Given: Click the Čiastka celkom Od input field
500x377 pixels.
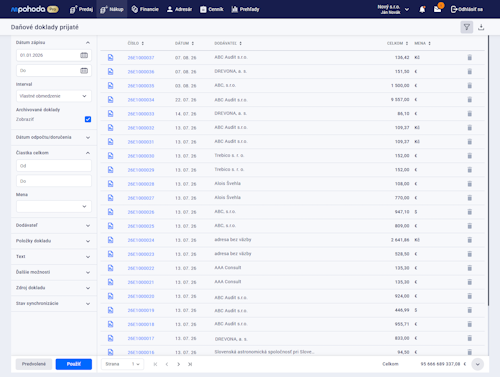Looking at the screenshot, I should tap(54, 166).
